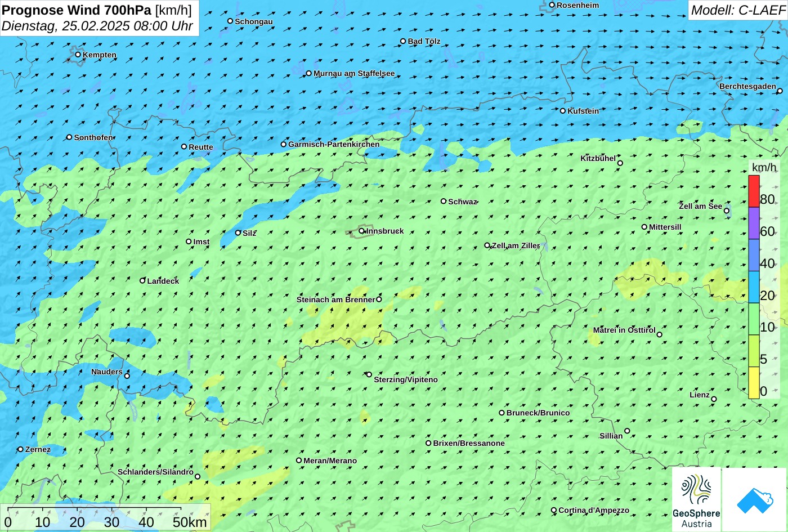The image size is (788, 532).
Task: Click the Schongau marker circle
Action: (x=230, y=21)
